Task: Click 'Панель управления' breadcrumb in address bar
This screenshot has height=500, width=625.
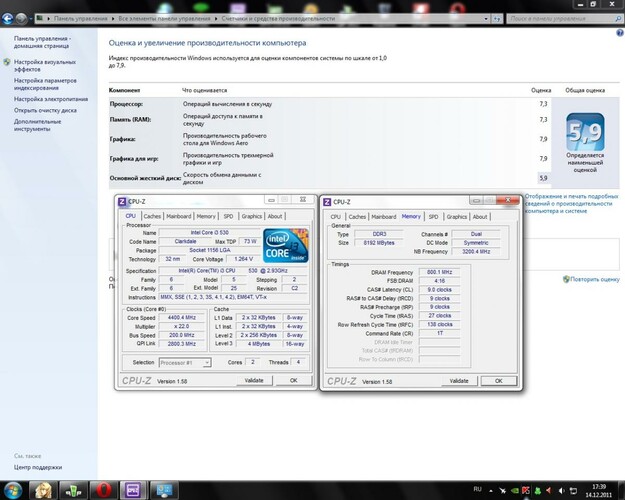Action: pyautogui.click(x=81, y=19)
